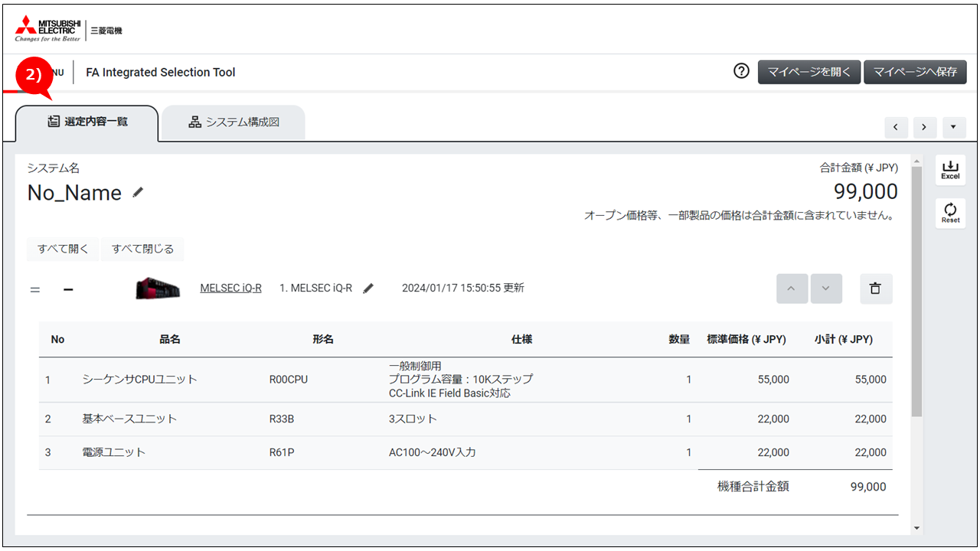Click すべて閉じる button
Screen dimensions: 980x551
(142, 249)
